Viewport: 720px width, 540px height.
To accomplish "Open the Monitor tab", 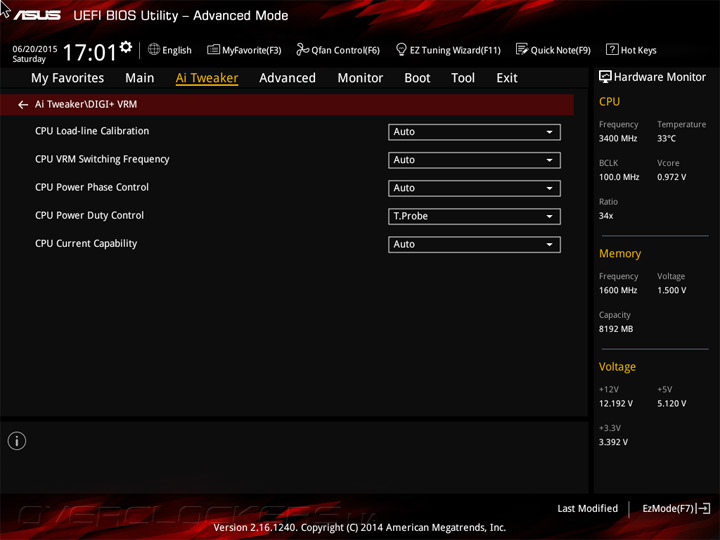I will tap(360, 78).
